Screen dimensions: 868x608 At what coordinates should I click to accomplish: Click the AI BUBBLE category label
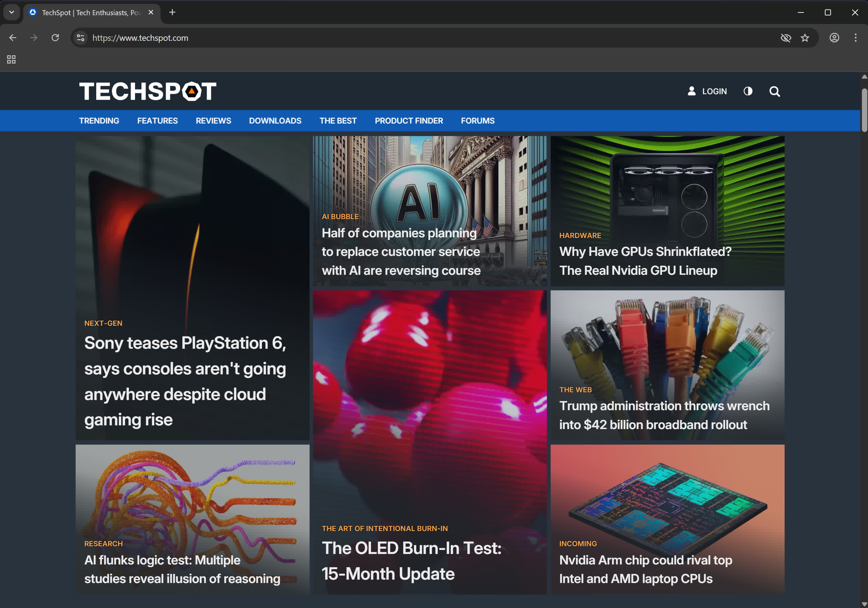click(340, 217)
